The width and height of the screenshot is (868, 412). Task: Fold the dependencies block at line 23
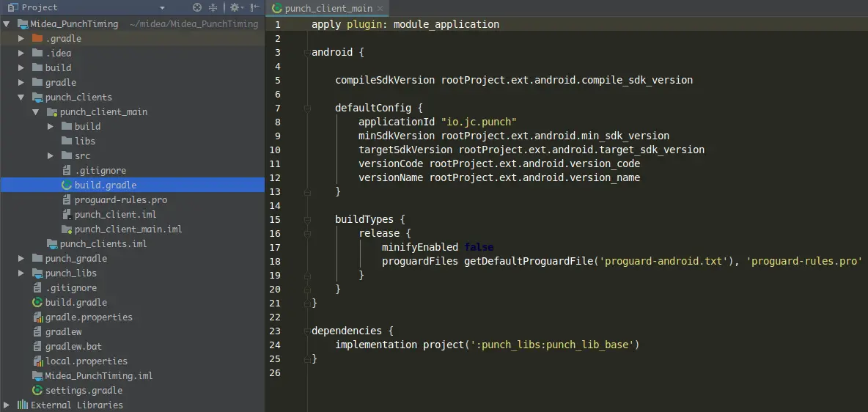(306, 331)
